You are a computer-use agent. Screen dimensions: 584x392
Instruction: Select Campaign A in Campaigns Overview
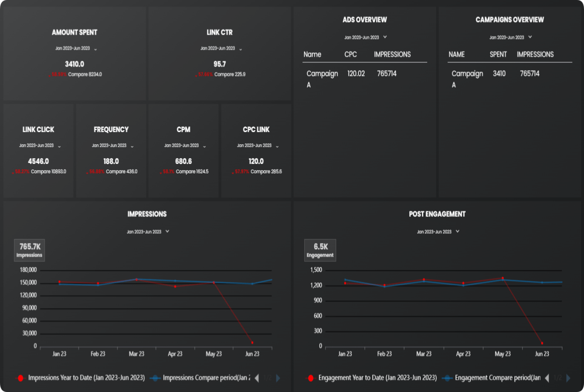[x=467, y=79]
